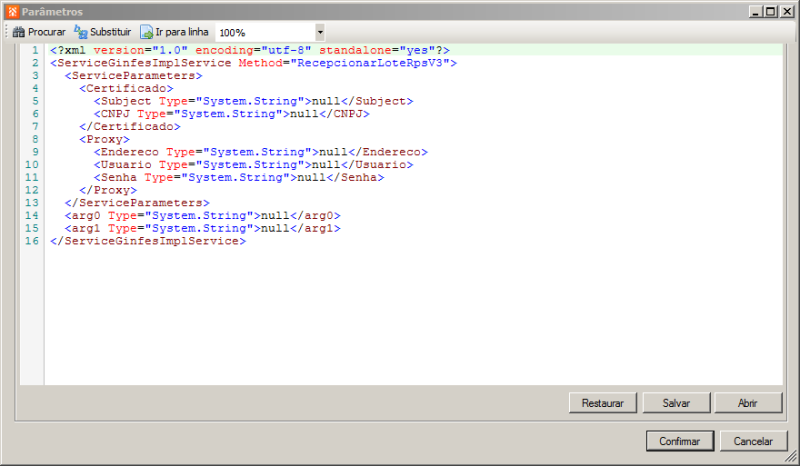Click the CNPJ element line

(x=232, y=114)
